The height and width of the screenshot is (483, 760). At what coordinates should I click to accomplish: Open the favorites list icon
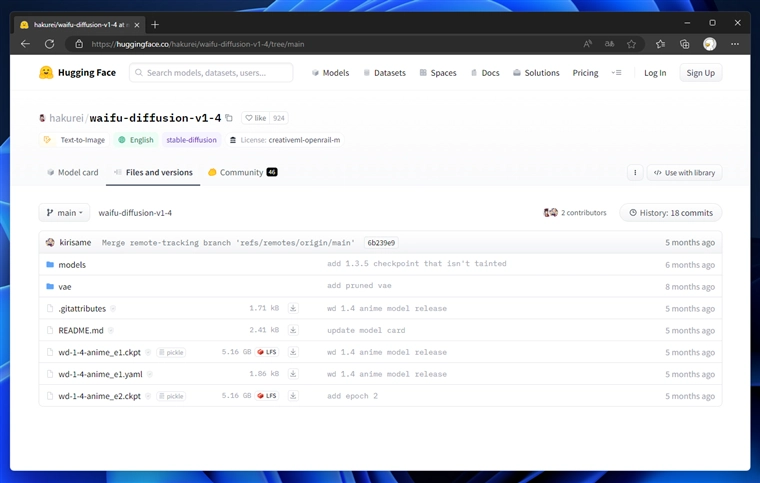click(x=660, y=44)
